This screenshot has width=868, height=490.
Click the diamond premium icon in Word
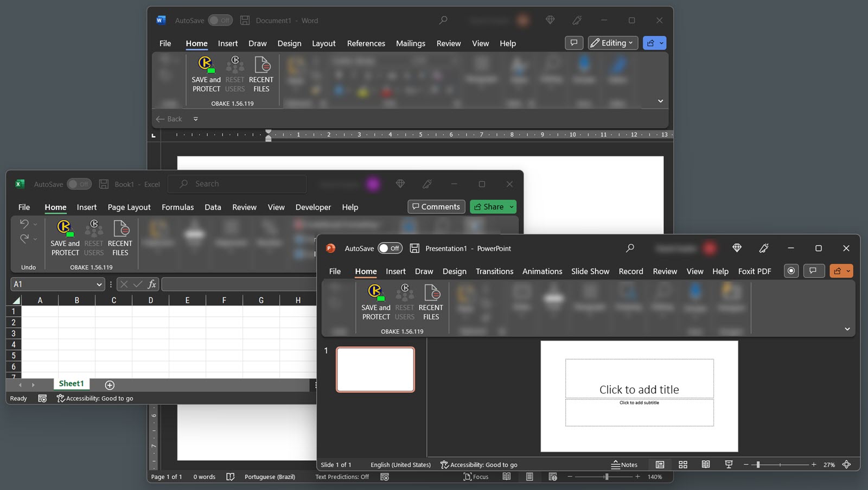point(550,20)
